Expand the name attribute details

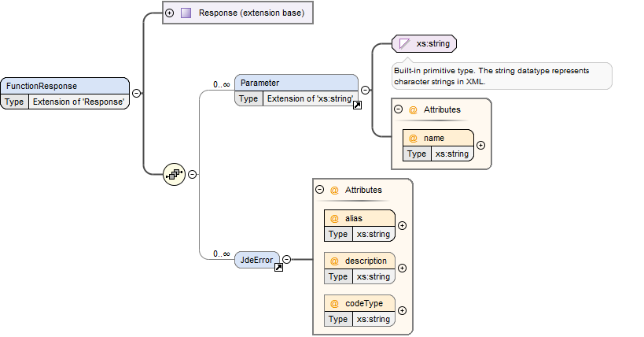pos(480,145)
